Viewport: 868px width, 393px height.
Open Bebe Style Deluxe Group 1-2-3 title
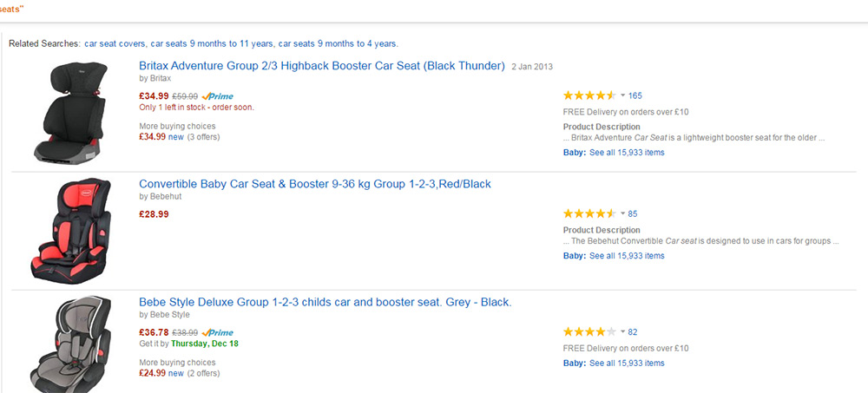point(325,303)
